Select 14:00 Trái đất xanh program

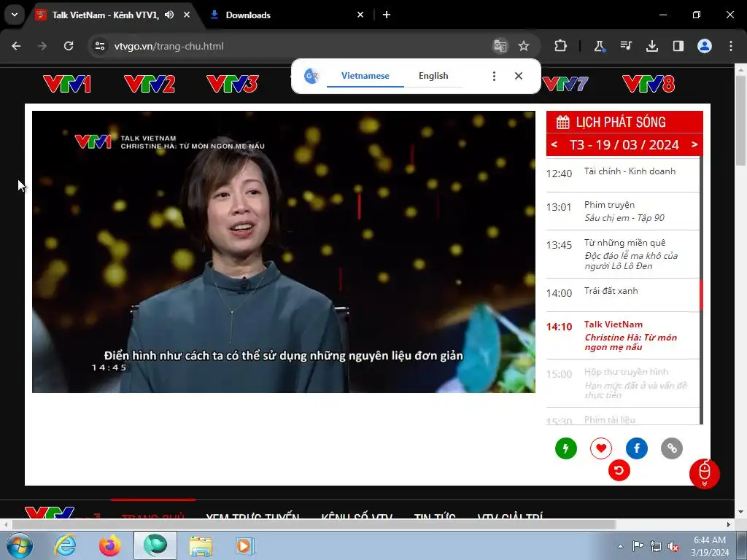(622, 295)
